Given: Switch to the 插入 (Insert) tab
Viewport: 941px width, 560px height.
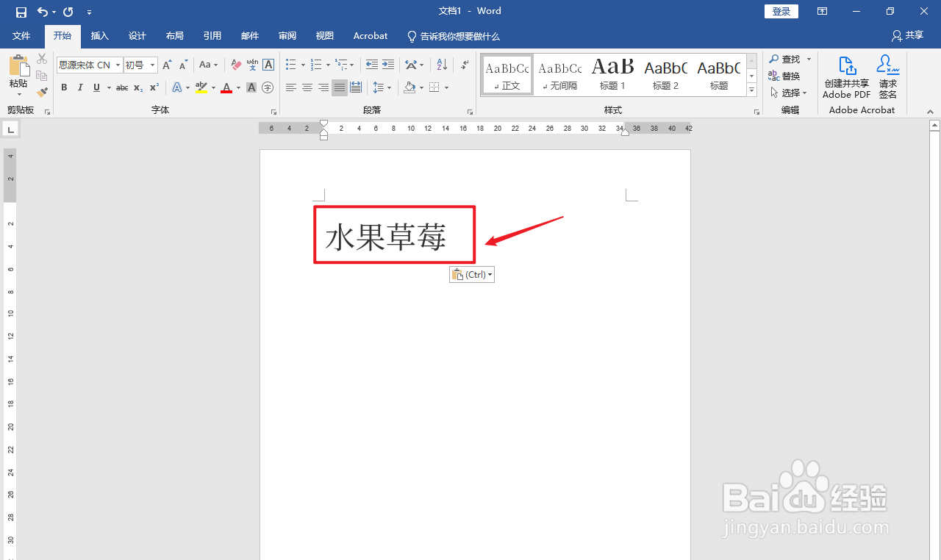Looking at the screenshot, I should (100, 36).
